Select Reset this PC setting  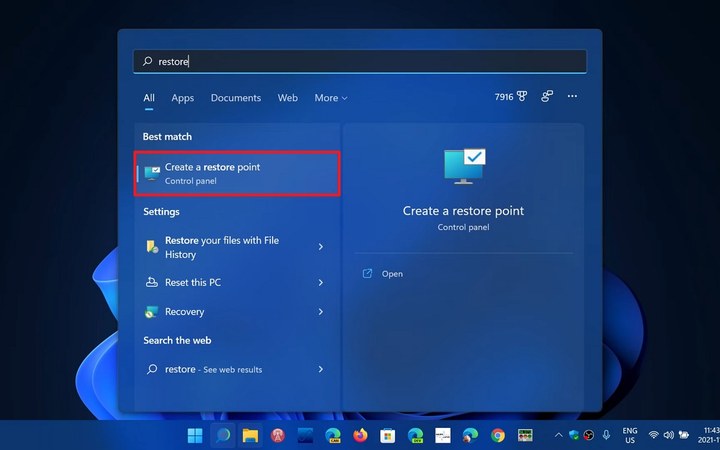[235, 282]
